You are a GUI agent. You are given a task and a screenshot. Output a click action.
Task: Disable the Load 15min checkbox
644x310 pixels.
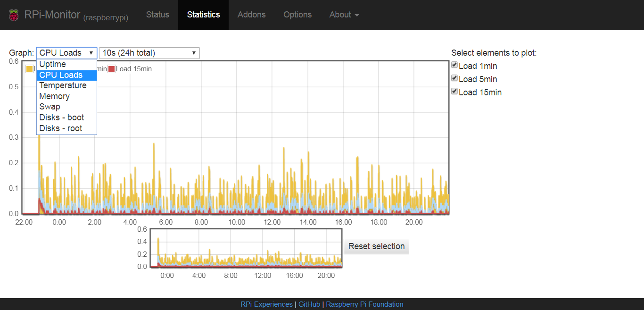[454, 92]
